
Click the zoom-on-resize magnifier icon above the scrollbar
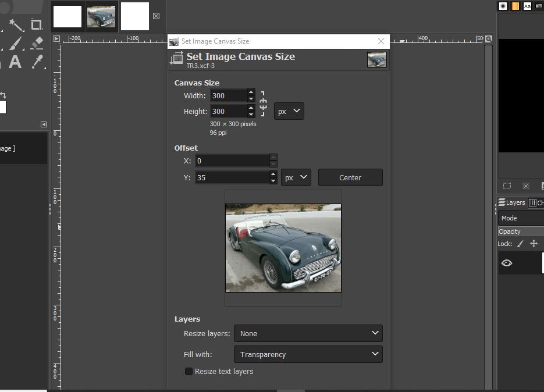(489, 39)
